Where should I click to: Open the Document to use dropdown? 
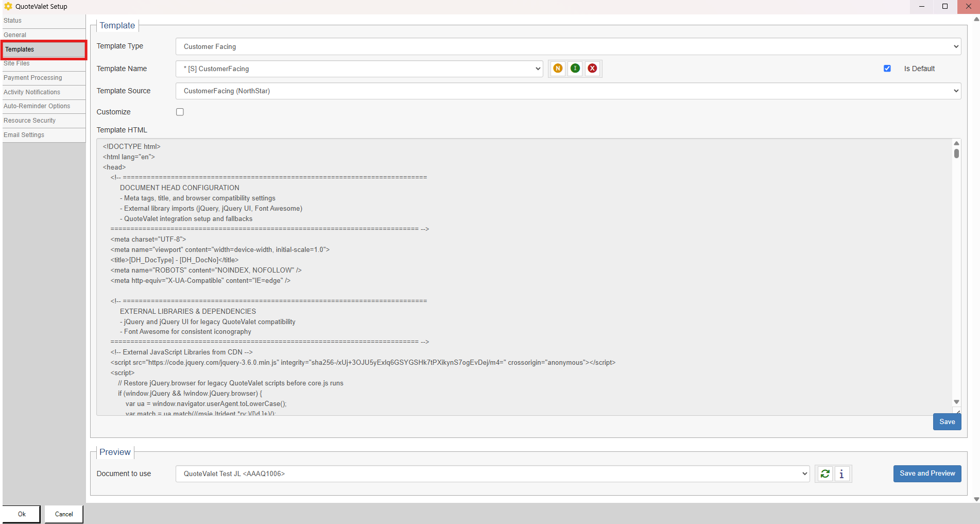pos(492,474)
